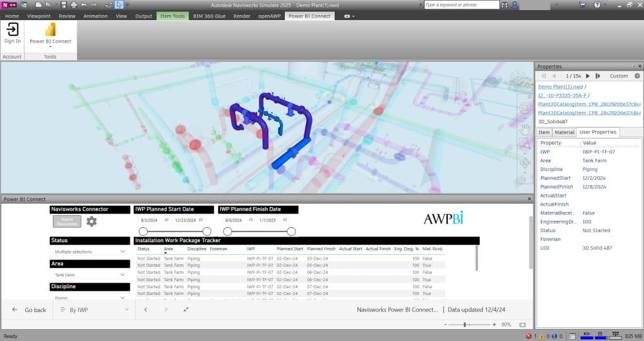Click the Go back arrow in Power BI
The width and height of the screenshot is (644, 341).
click(x=15, y=310)
